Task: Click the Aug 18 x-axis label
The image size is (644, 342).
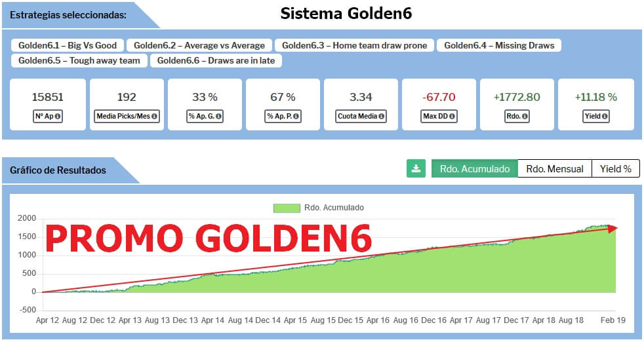Action: [x=571, y=320]
